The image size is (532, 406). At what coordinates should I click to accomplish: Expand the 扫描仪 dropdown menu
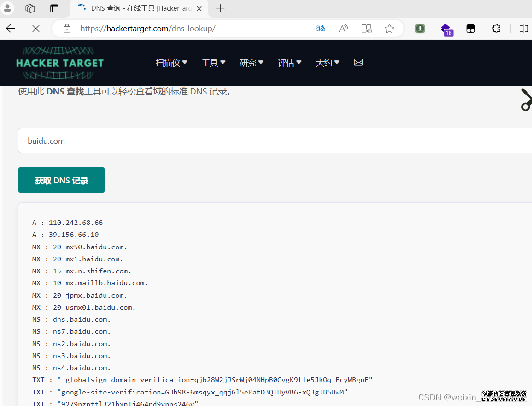[171, 63]
